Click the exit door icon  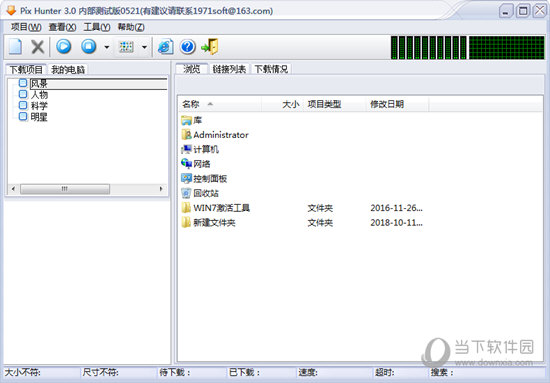coord(210,46)
